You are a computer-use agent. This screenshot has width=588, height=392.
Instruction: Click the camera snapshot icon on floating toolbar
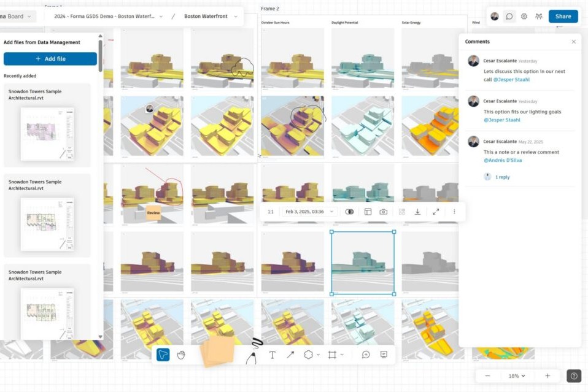click(383, 211)
